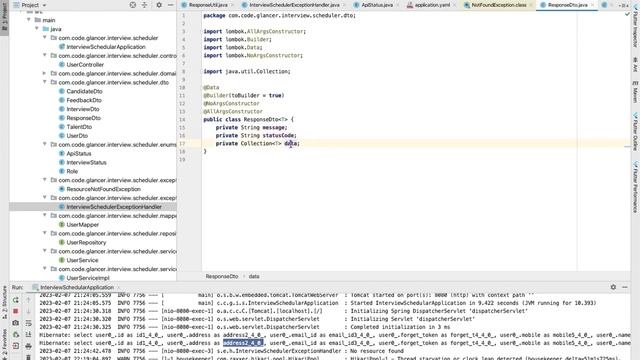This screenshot has height=360, width=640.
Task: Open InterviewStatus enum
Action: [86, 162]
